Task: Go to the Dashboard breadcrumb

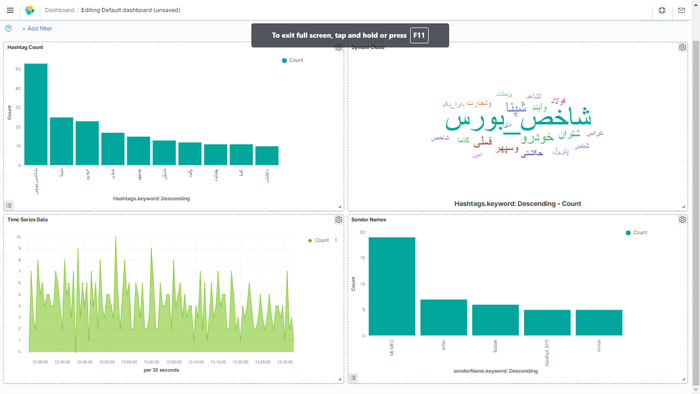Action: point(59,10)
